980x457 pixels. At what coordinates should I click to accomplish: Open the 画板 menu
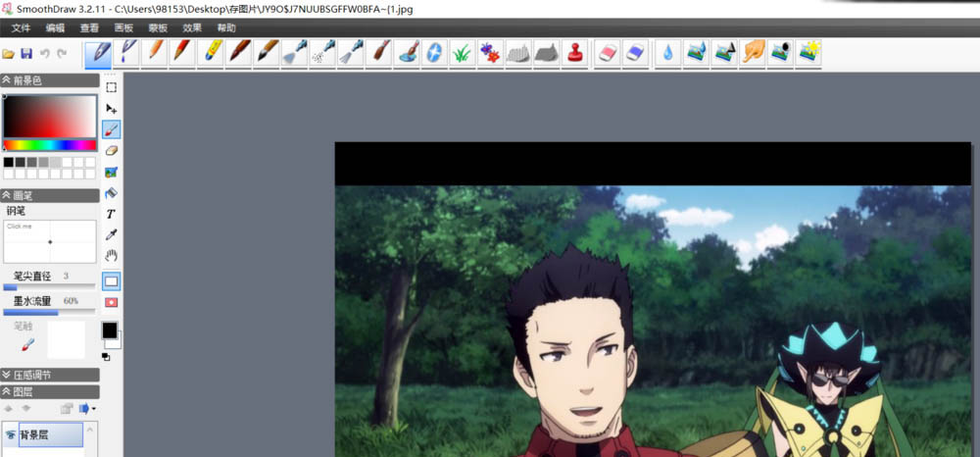point(123,27)
